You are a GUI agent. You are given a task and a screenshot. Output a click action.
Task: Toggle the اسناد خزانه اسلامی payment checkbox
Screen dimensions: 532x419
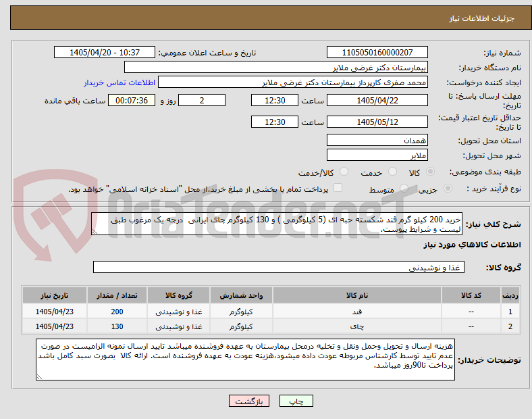(x=338, y=188)
